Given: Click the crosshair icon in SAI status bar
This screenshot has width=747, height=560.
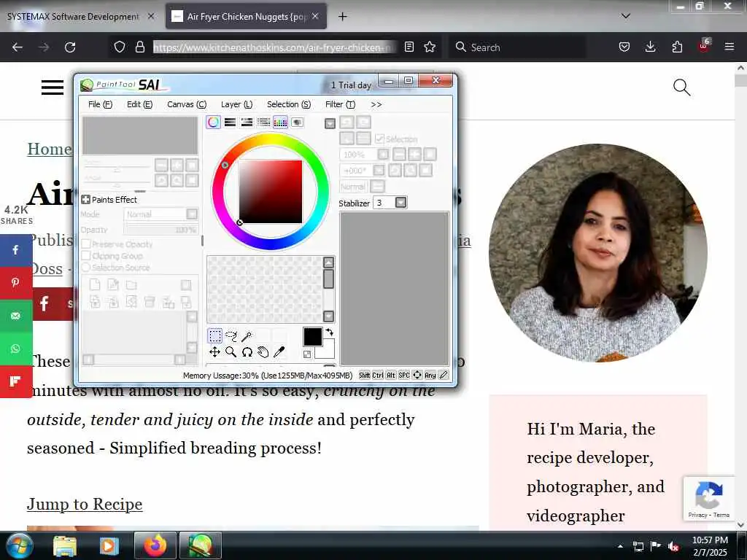Looking at the screenshot, I should click(x=417, y=375).
